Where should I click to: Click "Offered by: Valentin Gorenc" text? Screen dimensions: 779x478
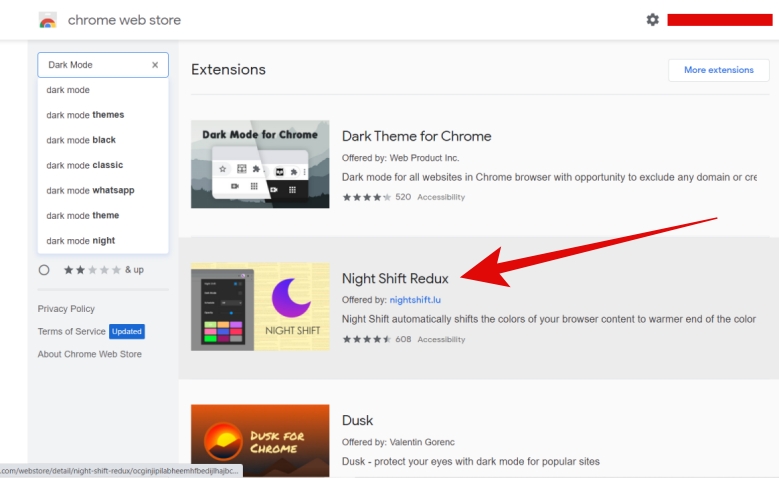398,442
